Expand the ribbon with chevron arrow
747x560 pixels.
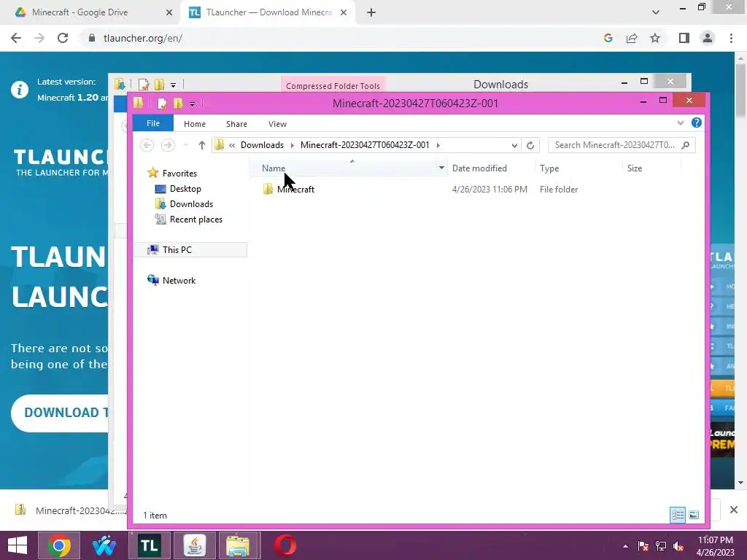[x=681, y=122]
